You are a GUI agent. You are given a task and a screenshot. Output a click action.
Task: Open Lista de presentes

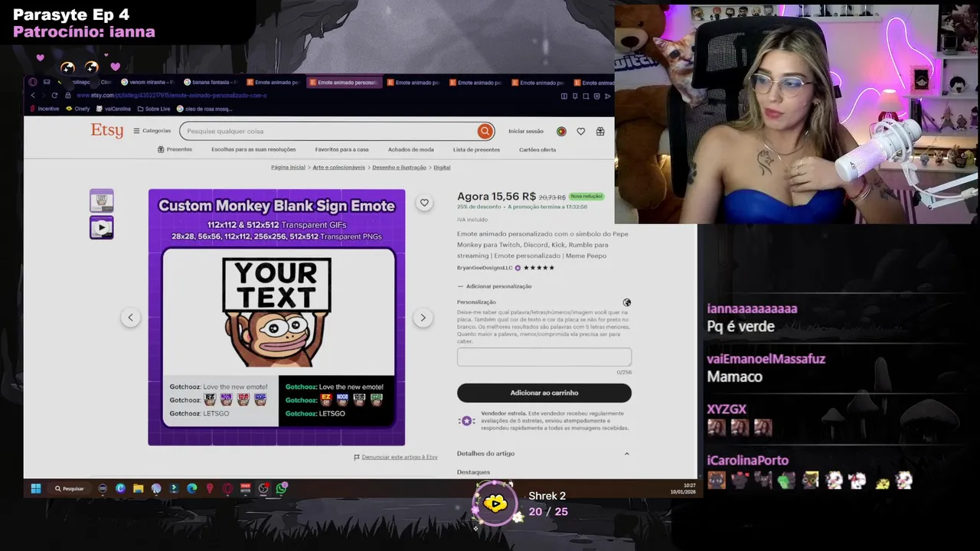[476, 149]
